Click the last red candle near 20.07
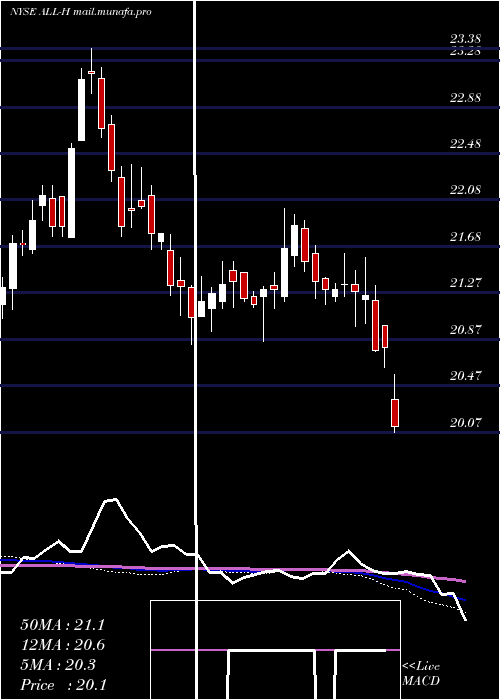Image resolution: width=500 pixels, height=700 pixels. (x=395, y=413)
